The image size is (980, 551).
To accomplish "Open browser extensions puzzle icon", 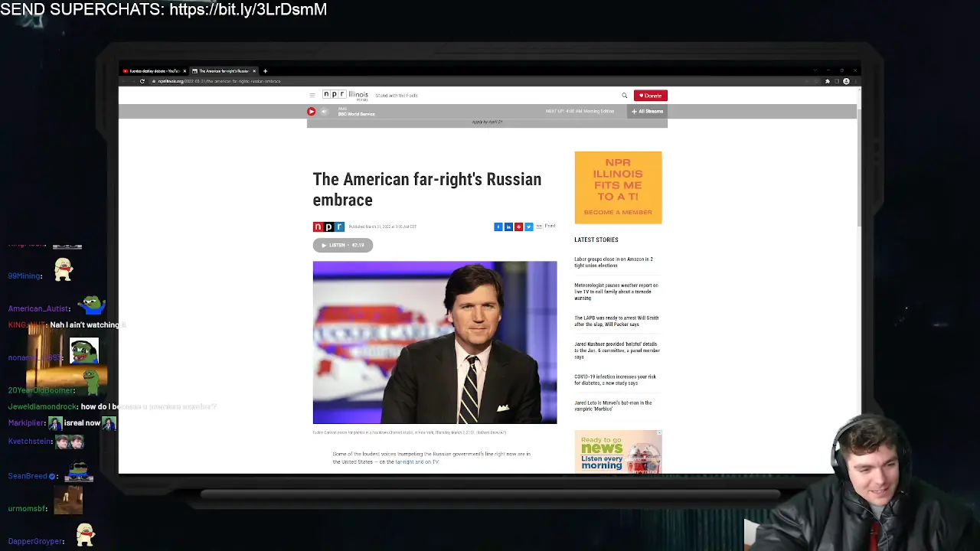I will click(x=827, y=81).
